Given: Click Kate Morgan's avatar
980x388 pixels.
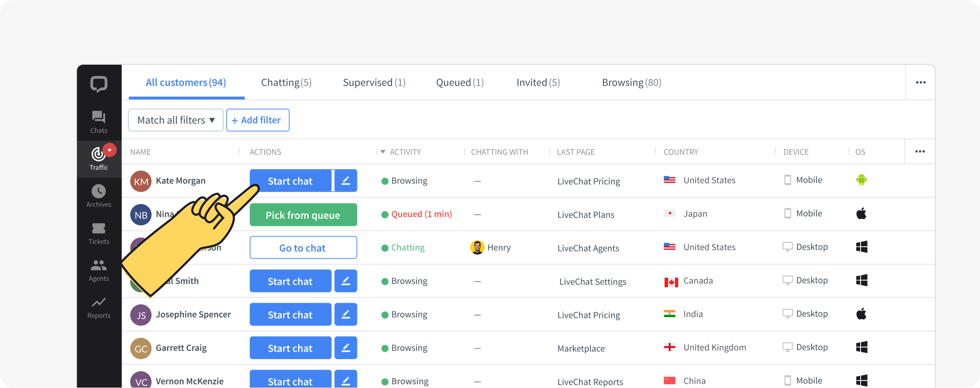Looking at the screenshot, I should pos(141,181).
